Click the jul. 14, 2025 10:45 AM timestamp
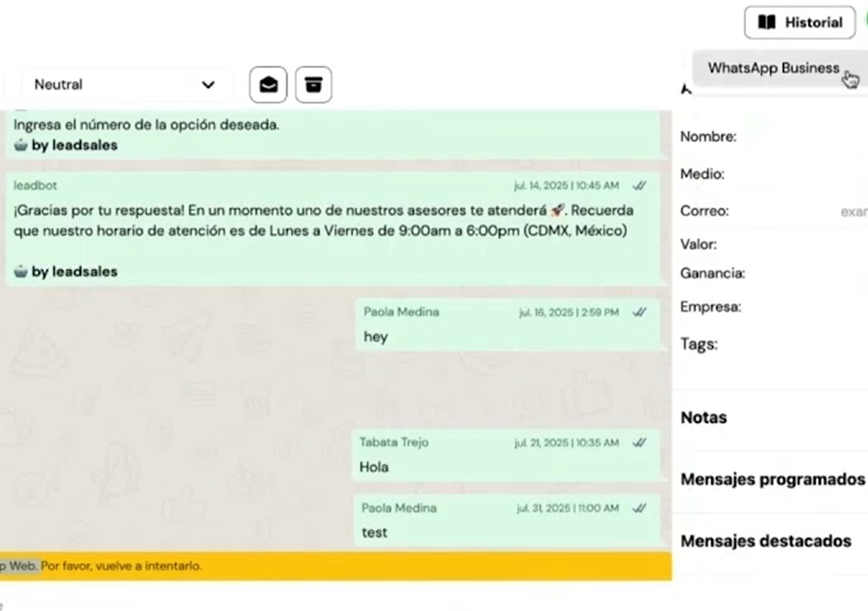This screenshot has height=611, width=868. pyautogui.click(x=566, y=185)
